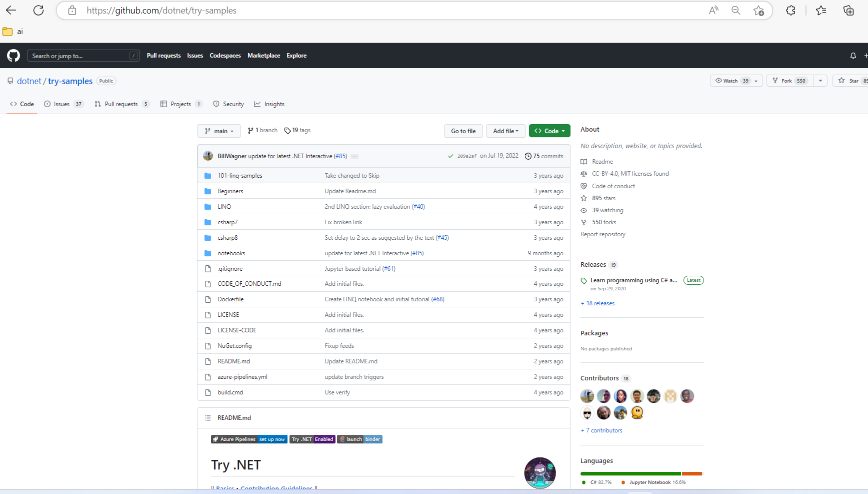The height and width of the screenshot is (494, 868).
Task: Open the ai favorites folder
Action: (x=13, y=32)
